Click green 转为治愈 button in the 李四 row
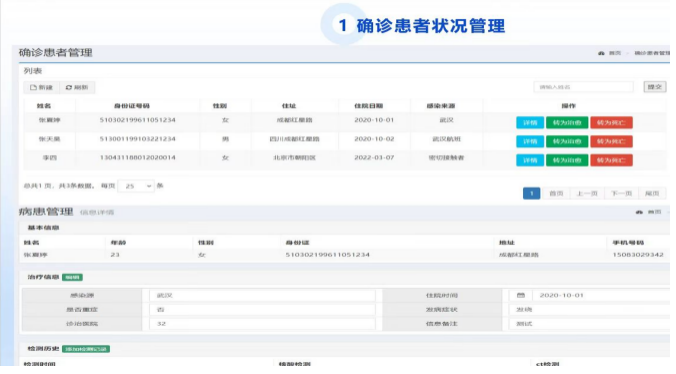The height and width of the screenshot is (374, 676). coord(567,160)
